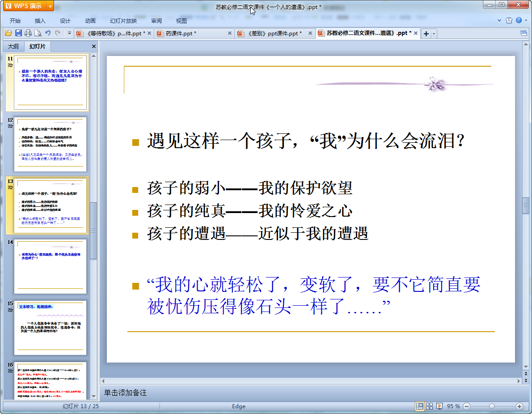Print the presentation using the printer icon
532x414 pixels.
(28, 33)
